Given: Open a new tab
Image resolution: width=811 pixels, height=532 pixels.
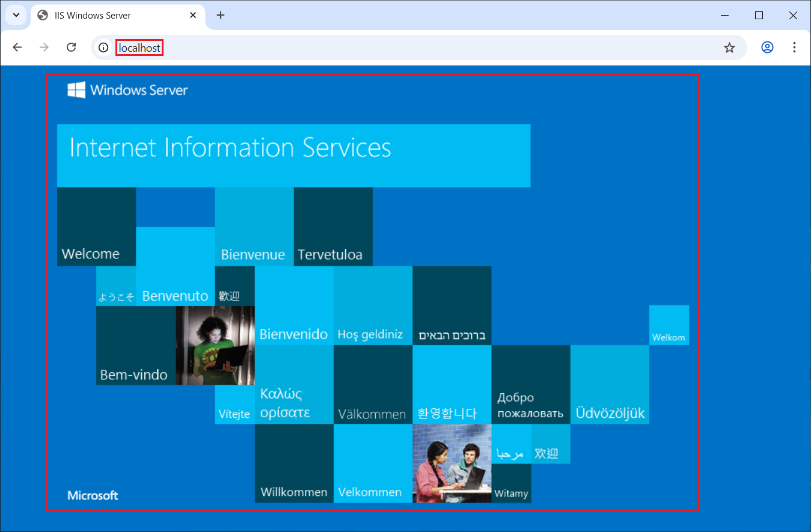Looking at the screenshot, I should click(x=221, y=15).
